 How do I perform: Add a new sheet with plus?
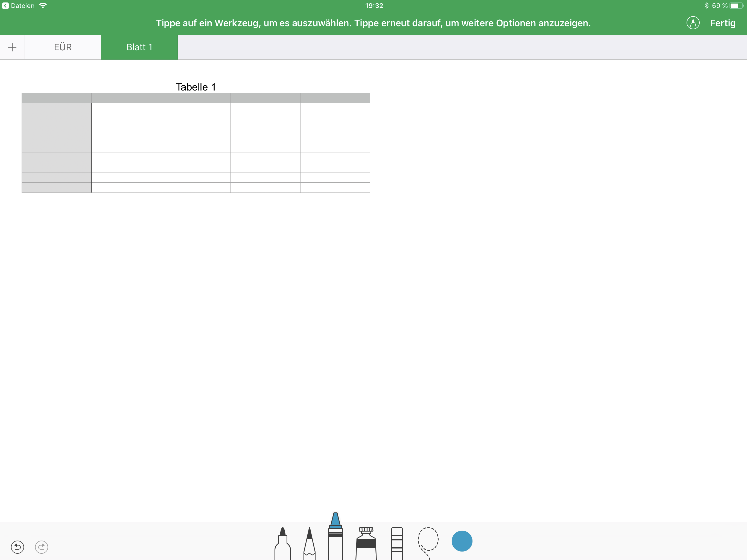pyautogui.click(x=12, y=47)
